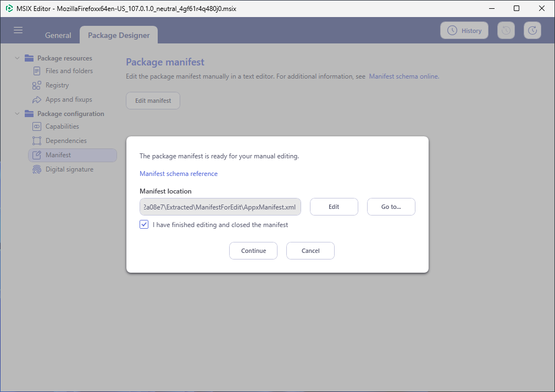
Task: Collapse the Package configuration tree group
Action: coord(17,114)
